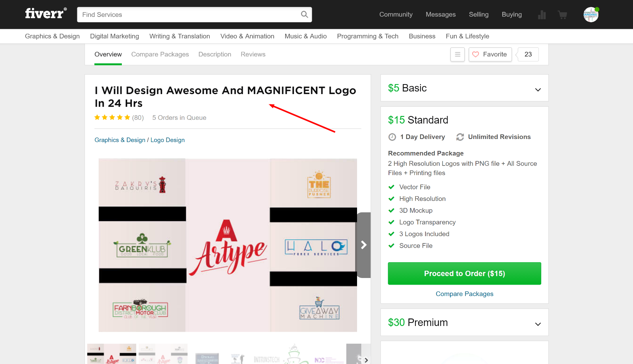
Task: Click the star rating (80)
Action: point(119,117)
